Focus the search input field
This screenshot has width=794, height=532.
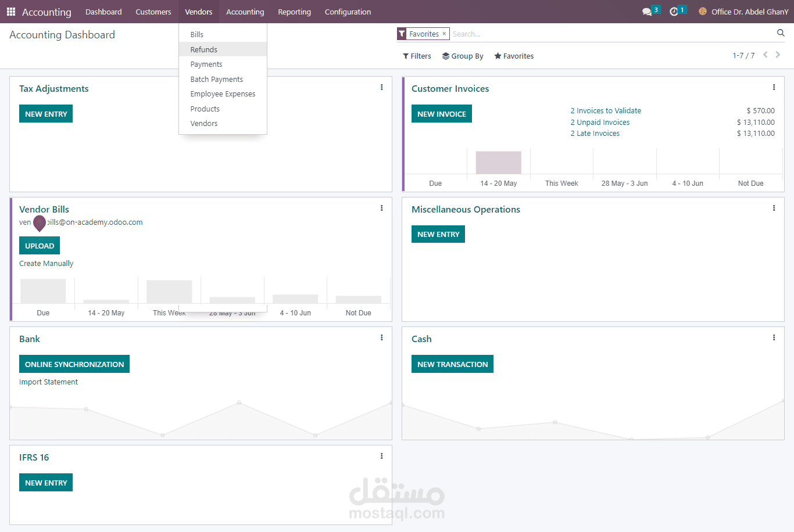(x=610, y=34)
